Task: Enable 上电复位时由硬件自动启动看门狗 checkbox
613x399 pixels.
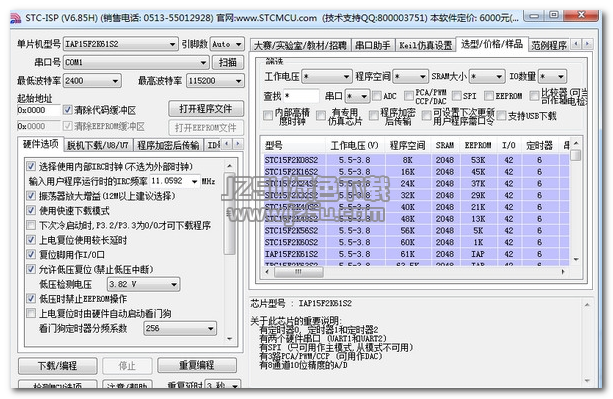Action: (31, 313)
